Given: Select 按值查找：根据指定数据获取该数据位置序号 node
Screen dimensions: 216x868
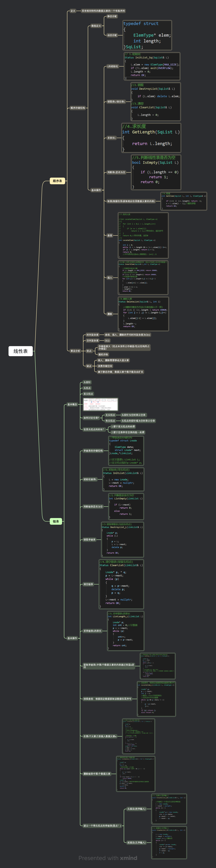Looking at the screenshot, I should pos(108,699).
